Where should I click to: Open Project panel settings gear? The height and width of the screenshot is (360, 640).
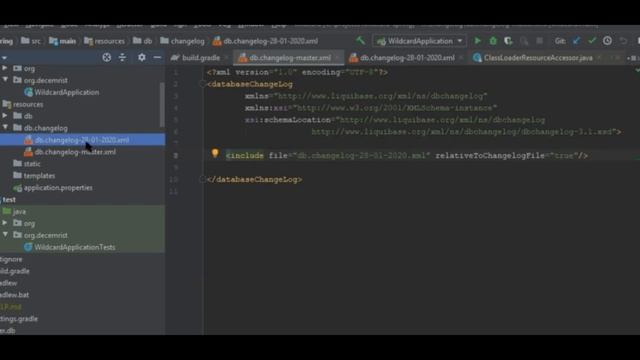point(141,58)
